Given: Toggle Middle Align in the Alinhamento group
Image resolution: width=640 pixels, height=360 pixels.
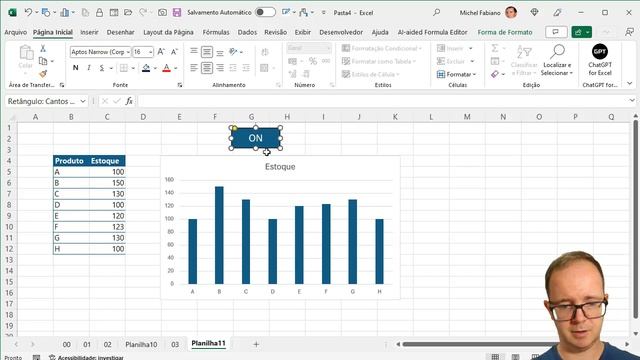Looking at the screenshot, I should pos(207,52).
